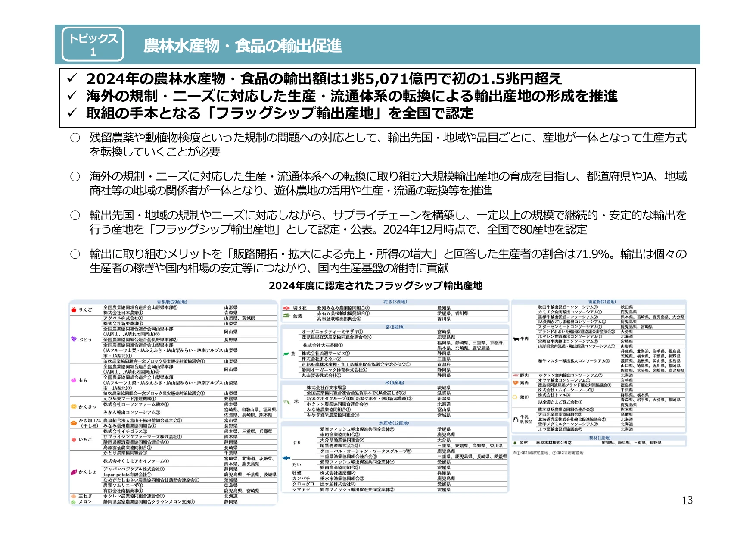756x535 pixels.
Task: Click the orange chicken icon beside 鶏肉
Action: pos(516,382)
